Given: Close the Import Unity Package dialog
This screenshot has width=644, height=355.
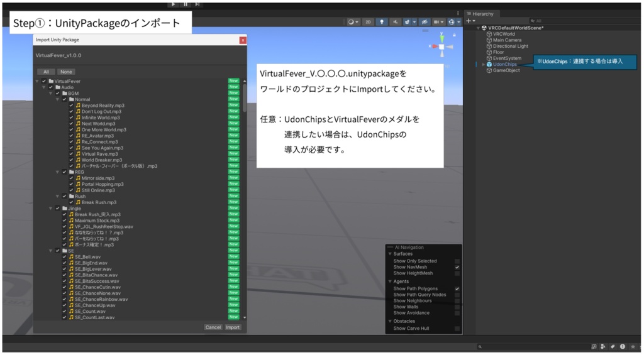Looking at the screenshot, I should [x=243, y=40].
